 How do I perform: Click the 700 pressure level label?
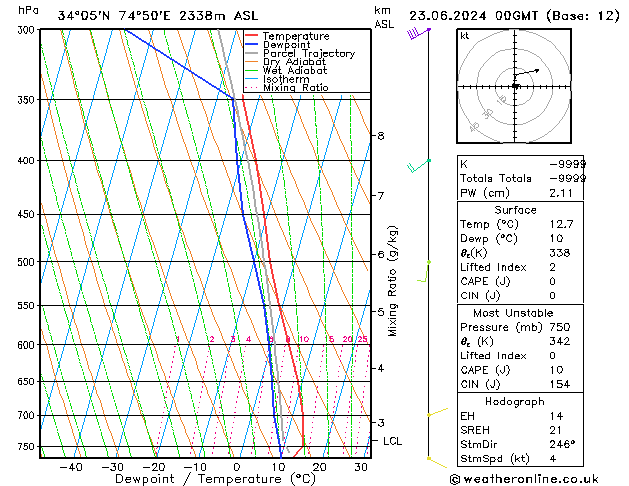click(x=28, y=415)
